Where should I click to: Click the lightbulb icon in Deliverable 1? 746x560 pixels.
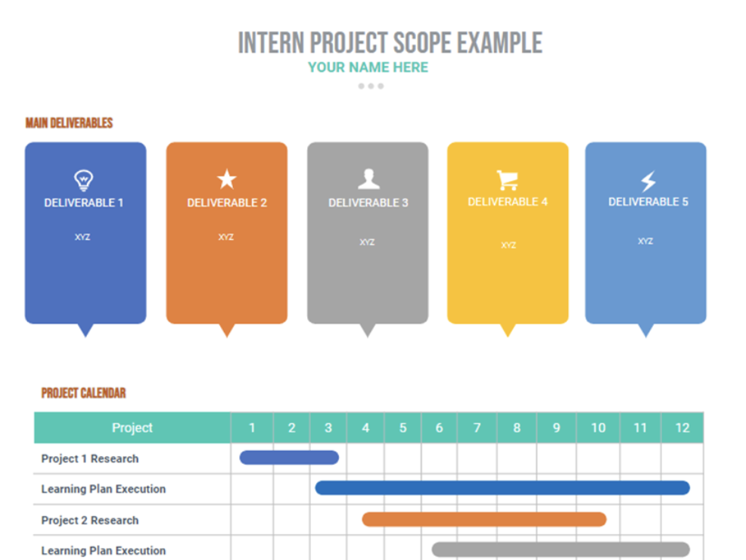(x=83, y=180)
